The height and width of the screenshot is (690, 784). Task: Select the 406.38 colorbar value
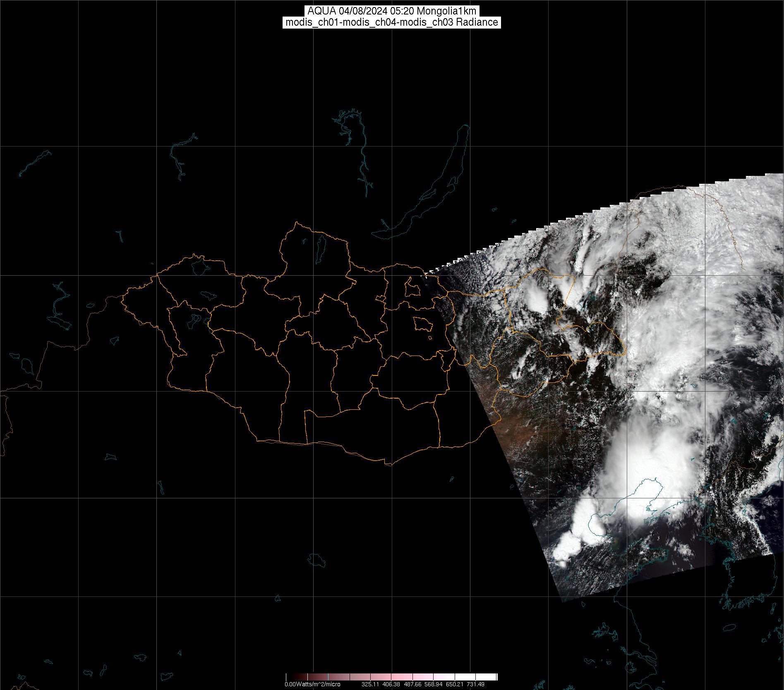(x=392, y=685)
